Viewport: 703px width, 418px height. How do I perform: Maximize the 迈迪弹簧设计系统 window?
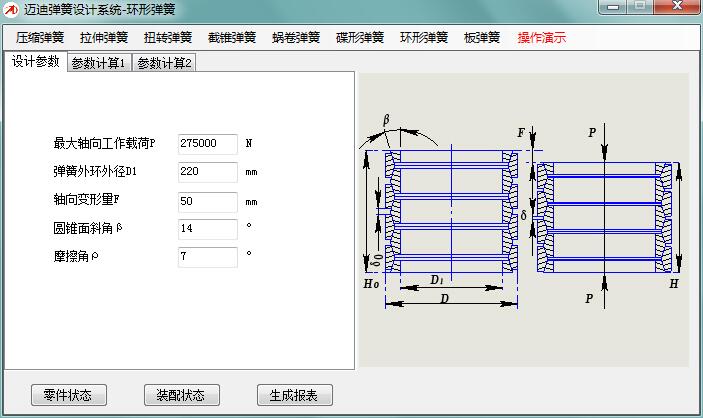click(640, 7)
